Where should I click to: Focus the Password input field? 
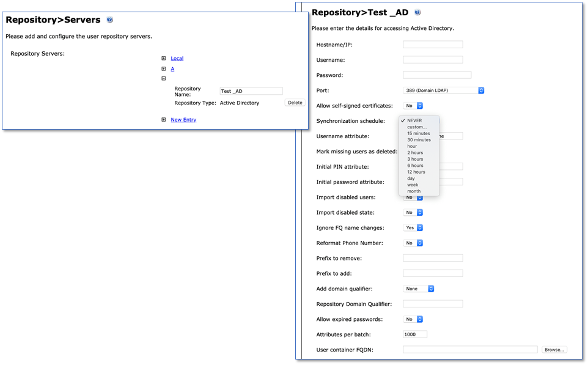click(x=437, y=75)
